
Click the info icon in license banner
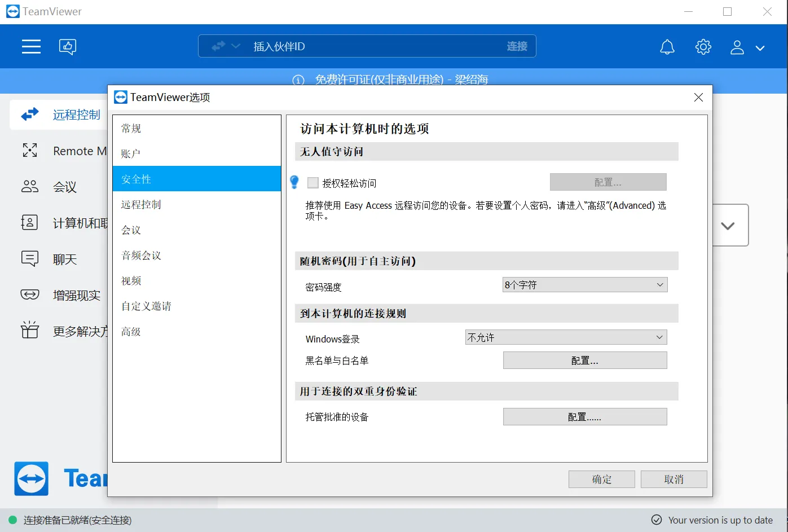298,80
